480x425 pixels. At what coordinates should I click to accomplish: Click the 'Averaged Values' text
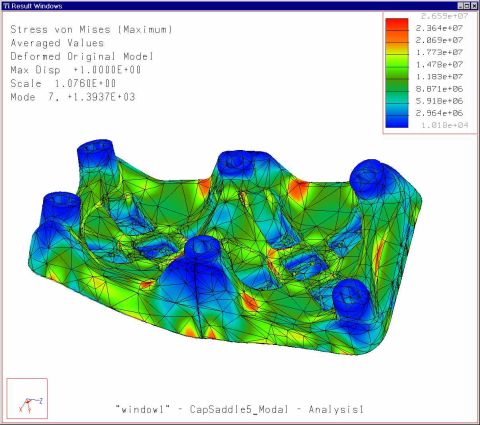(57, 43)
